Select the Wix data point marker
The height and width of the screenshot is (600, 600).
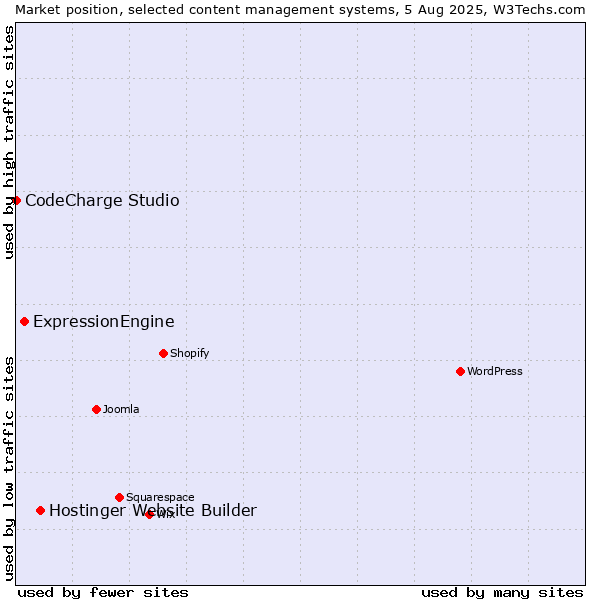pos(149,515)
